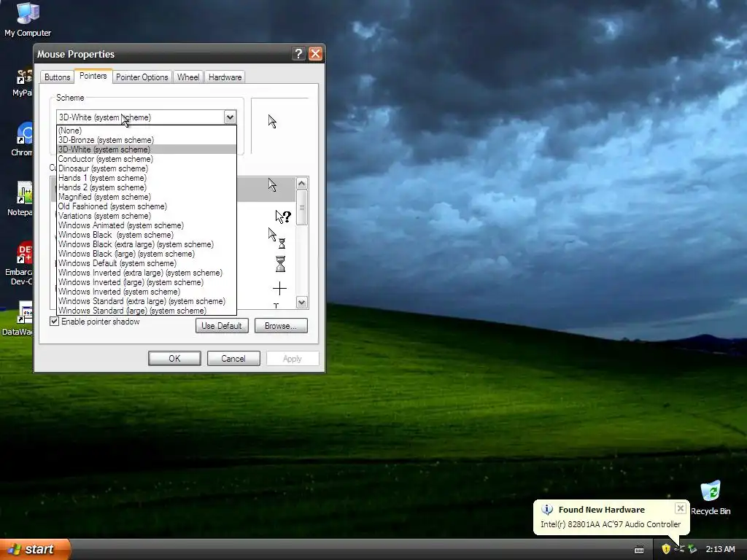Screen dimensions: 747x560
Task: Click the Found New Hardware balloon text
Action: 611,524
